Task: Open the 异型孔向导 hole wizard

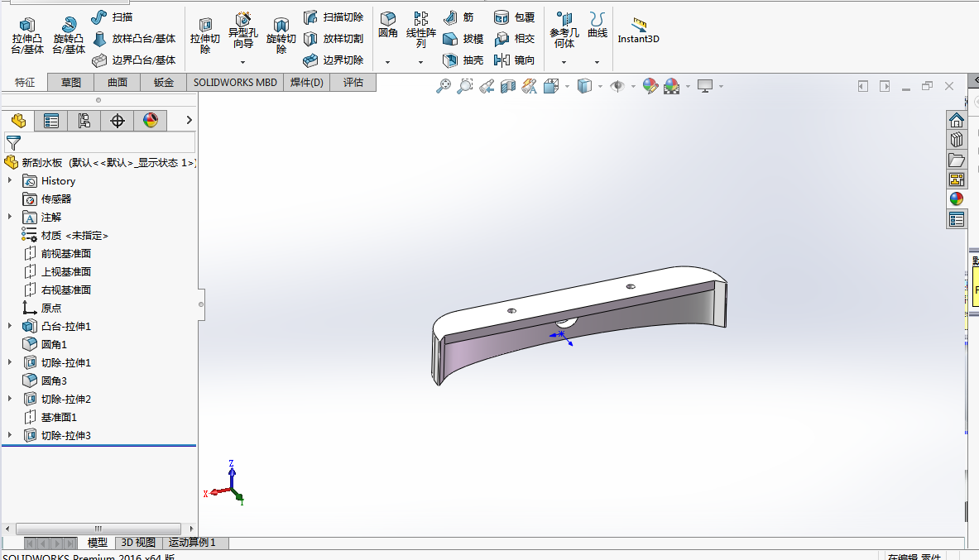Action: pyautogui.click(x=242, y=31)
